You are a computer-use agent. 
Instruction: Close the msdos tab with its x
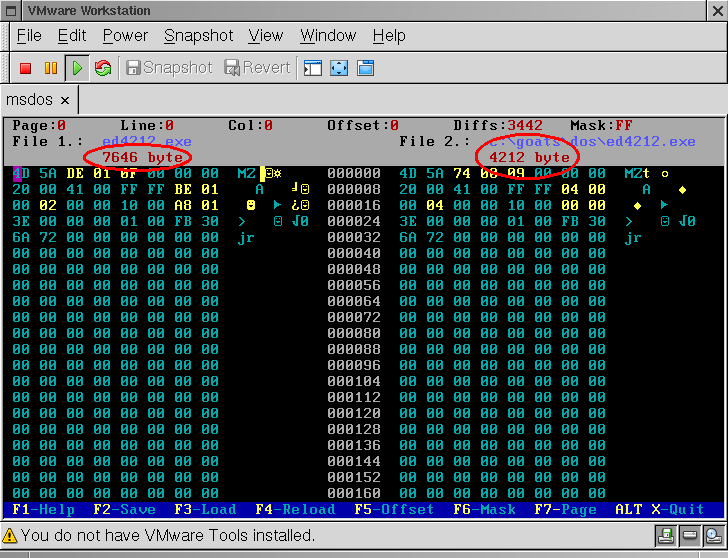tap(65, 100)
